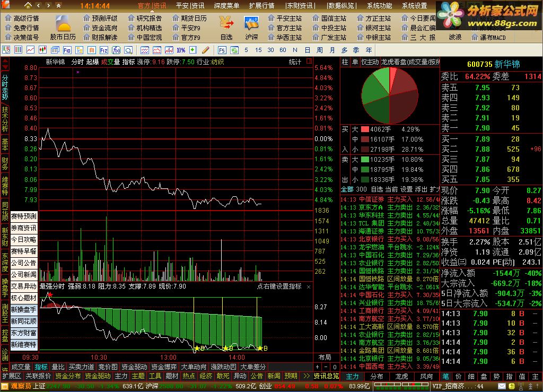Click the plus button to add a pane
Viewport: 543px width, 392px height.
click(x=317, y=367)
